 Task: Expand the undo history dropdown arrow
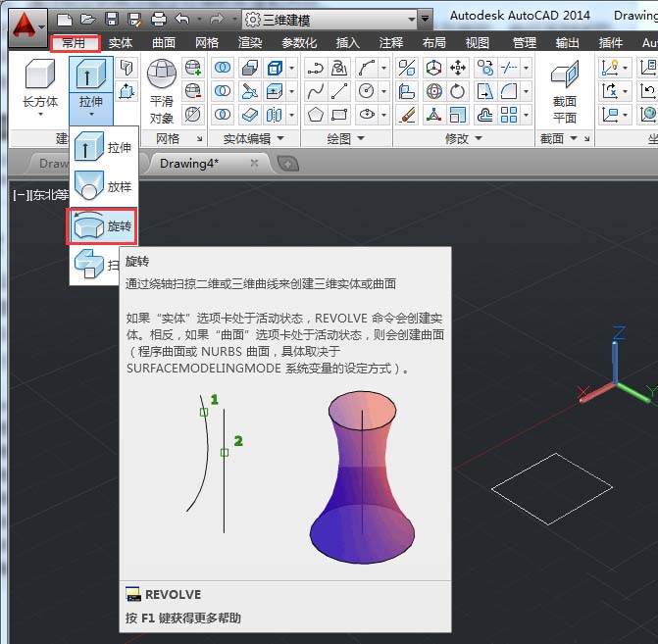point(199,20)
